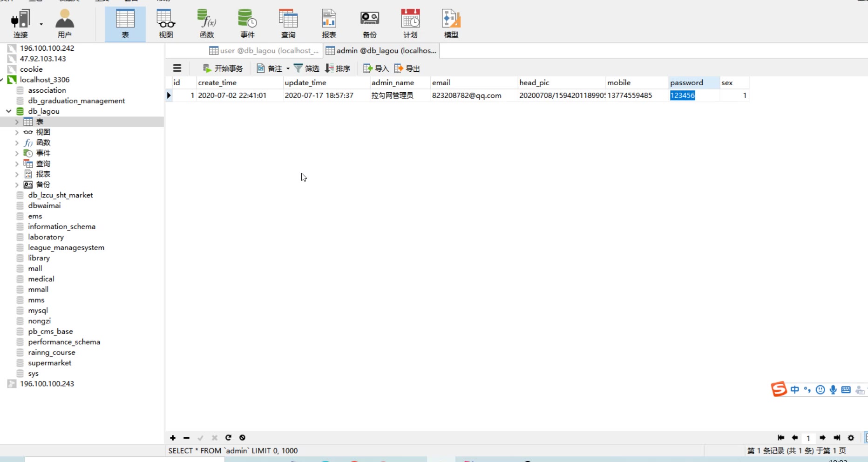Click the 筛选 filter button

point(306,68)
